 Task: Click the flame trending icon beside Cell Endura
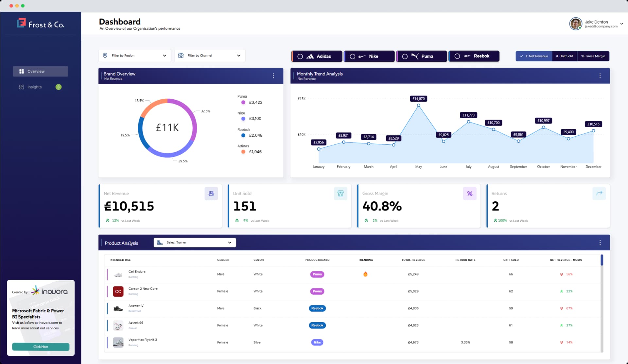(365, 274)
